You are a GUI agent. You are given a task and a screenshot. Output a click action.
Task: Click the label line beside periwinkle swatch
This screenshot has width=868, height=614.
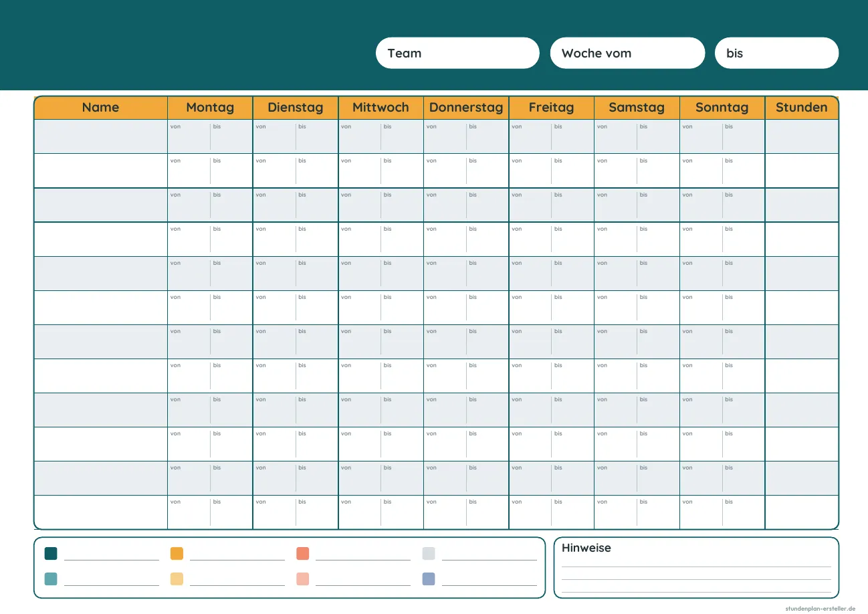click(490, 585)
